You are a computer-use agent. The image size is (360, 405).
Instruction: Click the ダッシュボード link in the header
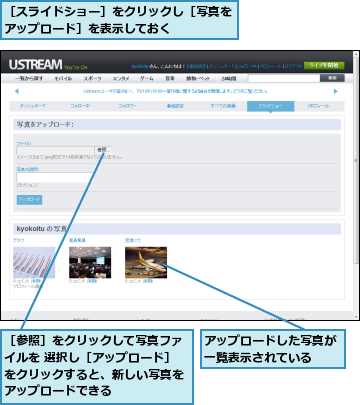(x=222, y=66)
